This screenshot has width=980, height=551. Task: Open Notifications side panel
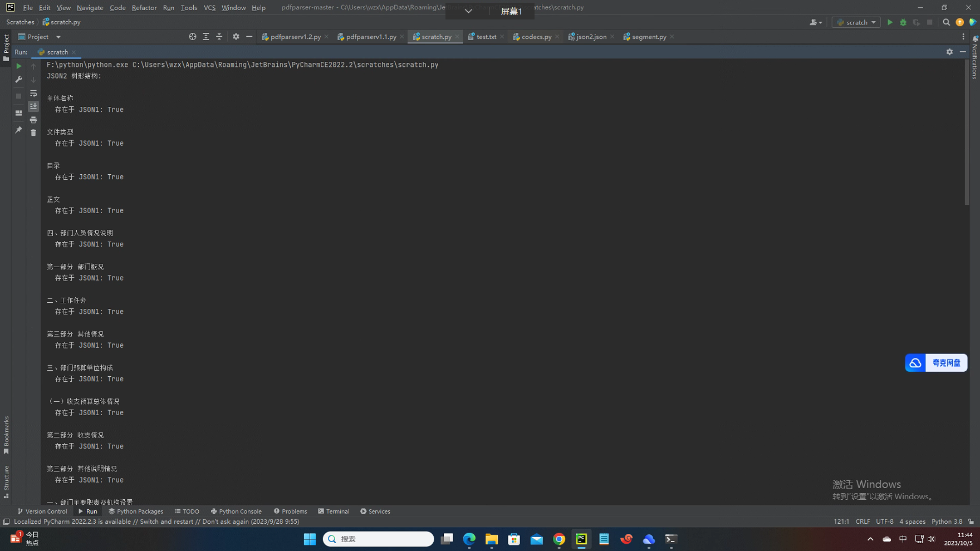974,57
